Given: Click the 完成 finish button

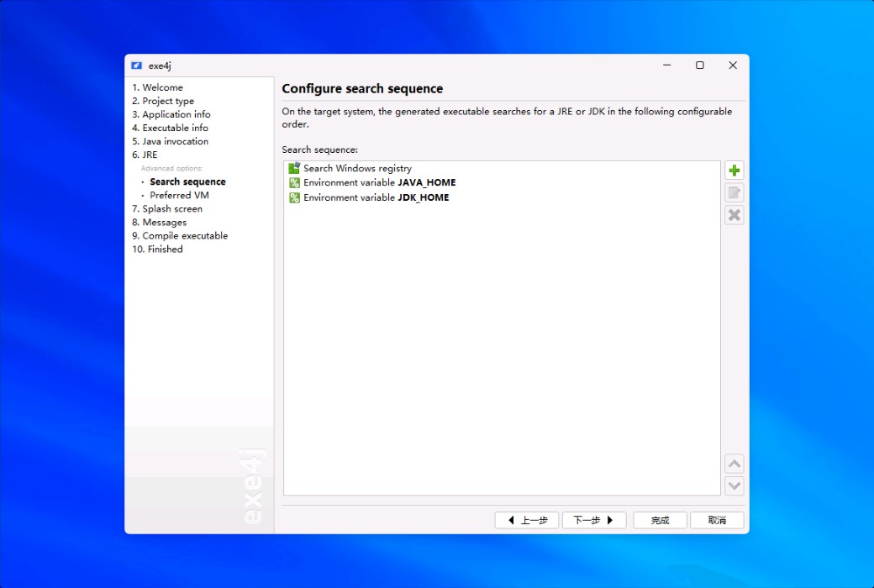Looking at the screenshot, I should [660, 520].
